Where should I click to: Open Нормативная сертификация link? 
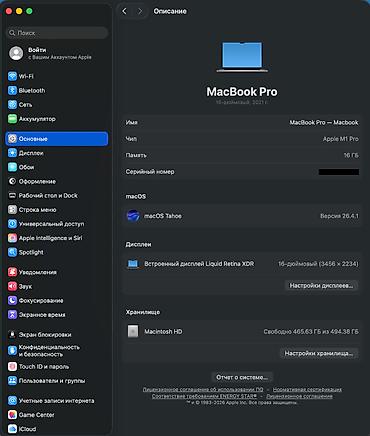pyautogui.click(x=307, y=389)
